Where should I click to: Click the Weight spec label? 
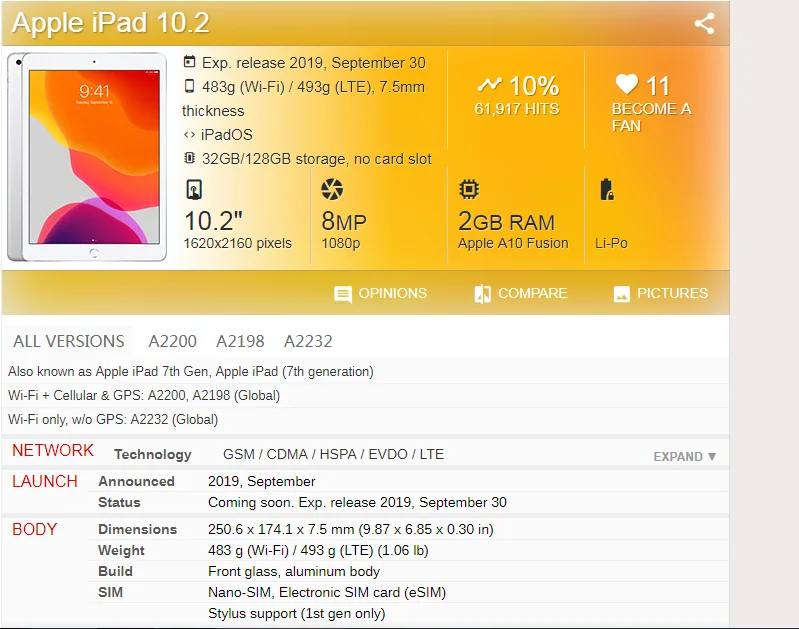(121, 551)
